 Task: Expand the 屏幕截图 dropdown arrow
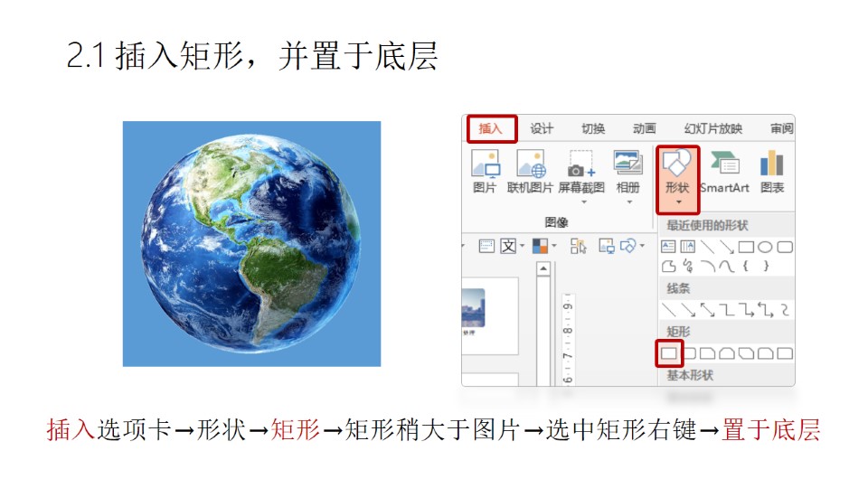(x=583, y=202)
